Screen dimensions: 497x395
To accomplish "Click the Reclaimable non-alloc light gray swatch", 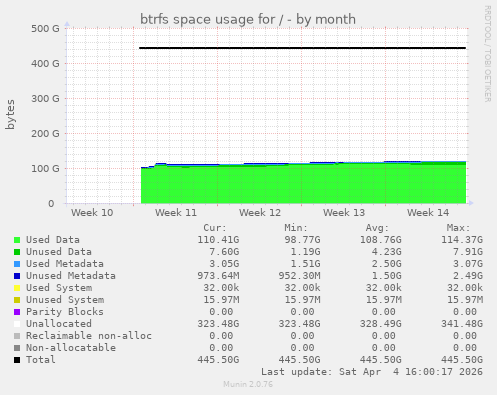I will pos(17,336).
